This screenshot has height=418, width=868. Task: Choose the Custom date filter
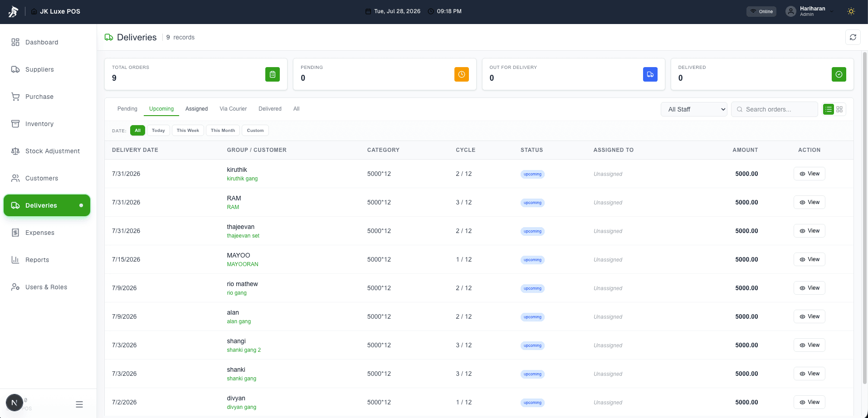coord(255,131)
